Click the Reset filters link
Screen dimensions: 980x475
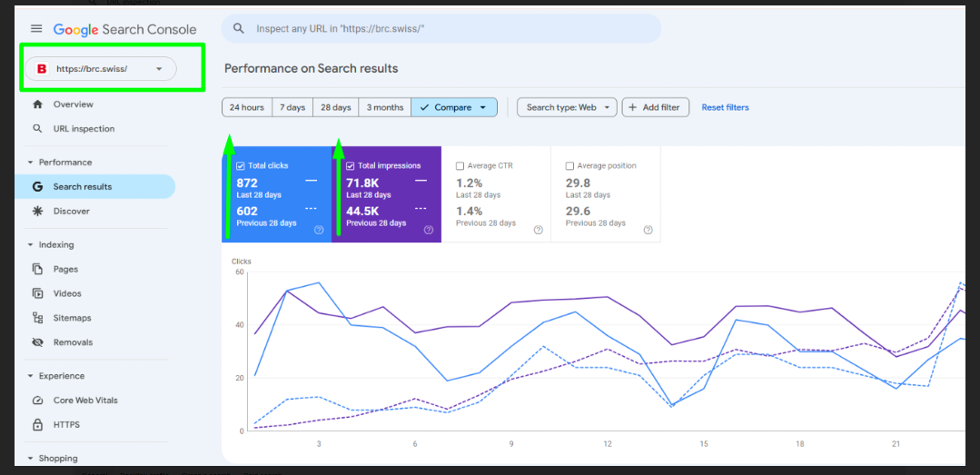(x=725, y=107)
